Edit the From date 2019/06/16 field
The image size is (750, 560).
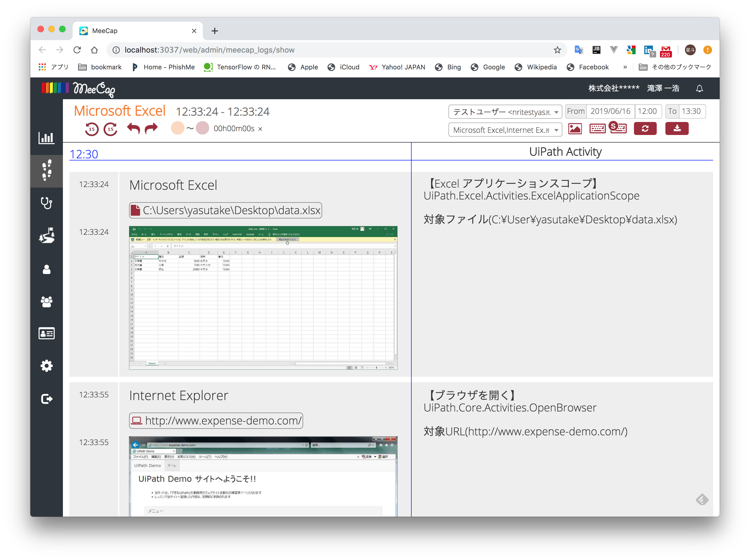tap(610, 111)
